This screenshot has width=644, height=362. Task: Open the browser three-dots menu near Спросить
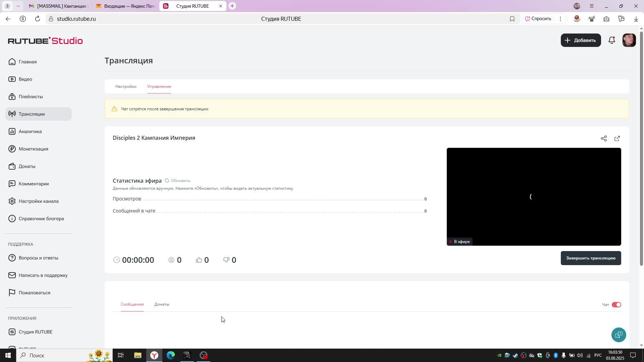560,19
